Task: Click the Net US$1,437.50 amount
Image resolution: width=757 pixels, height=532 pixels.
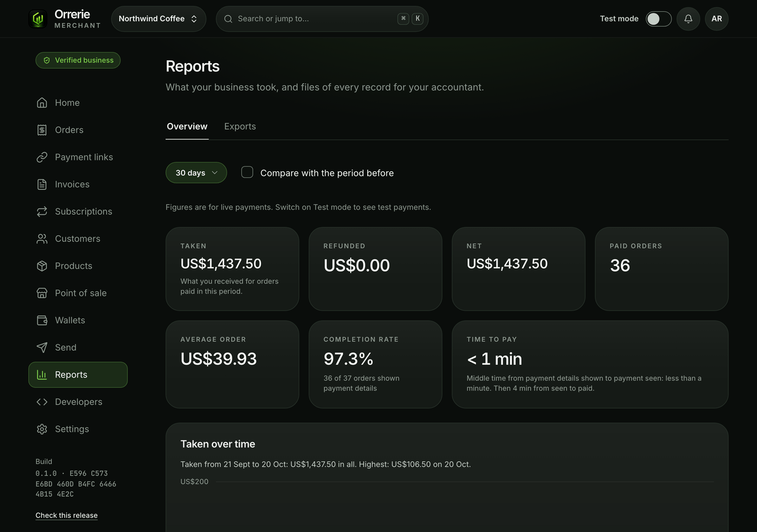Action: (x=507, y=264)
